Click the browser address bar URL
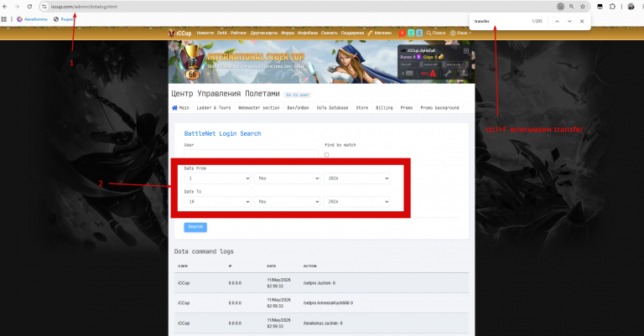644x336 pixels. pyautogui.click(x=84, y=7)
